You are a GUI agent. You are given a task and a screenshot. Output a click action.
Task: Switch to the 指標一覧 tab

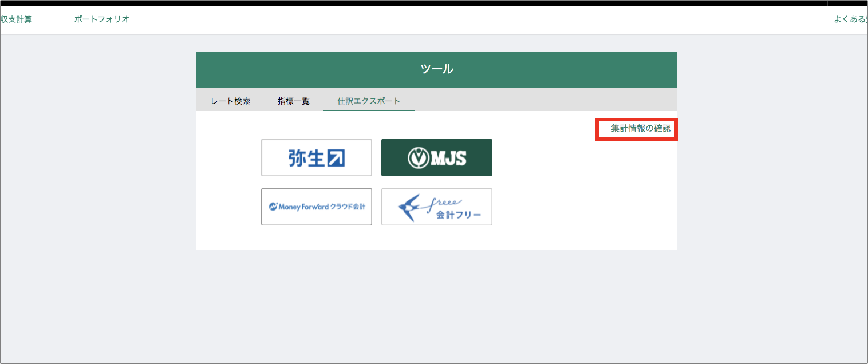(294, 101)
